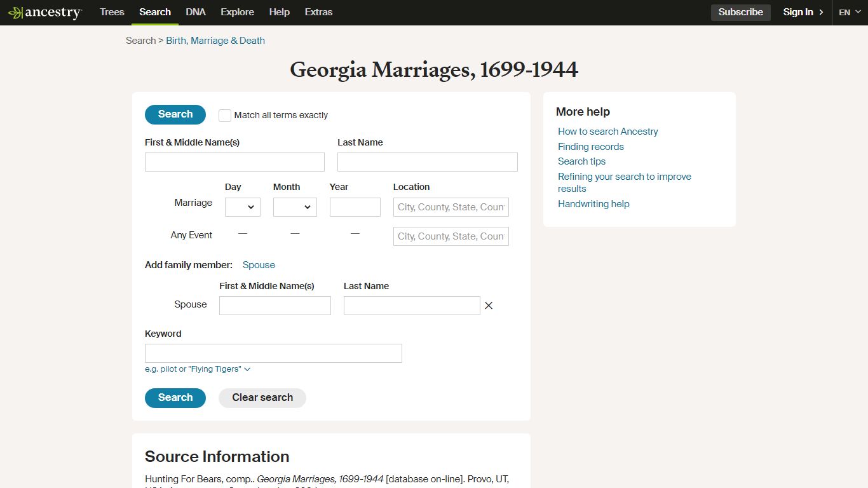The width and height of the screenshot is (868, 488).
Task: Open the Extras menu
Action: click(318, 12)
